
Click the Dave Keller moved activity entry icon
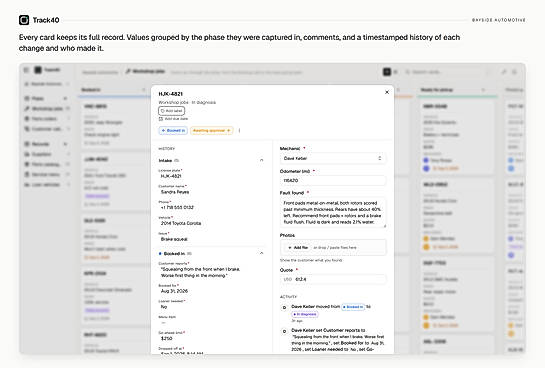pyautogui.click(x=284, y=308)
